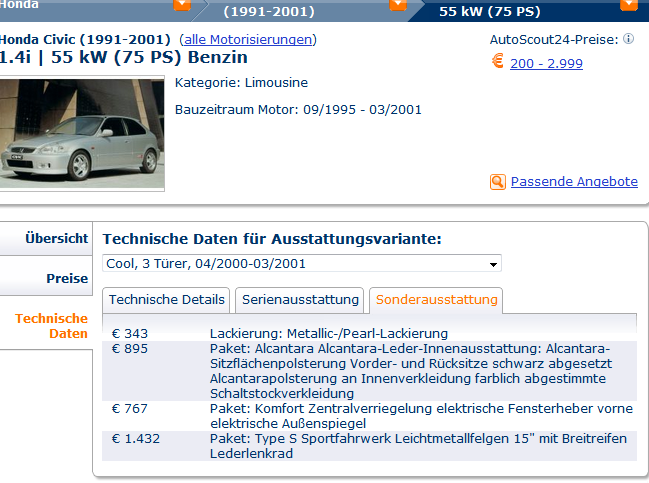Open the Ausstattungsvariante dropdown showing Cool, 3 Türer
Viewport: 649px width, 483px height.
pos(302,264)
